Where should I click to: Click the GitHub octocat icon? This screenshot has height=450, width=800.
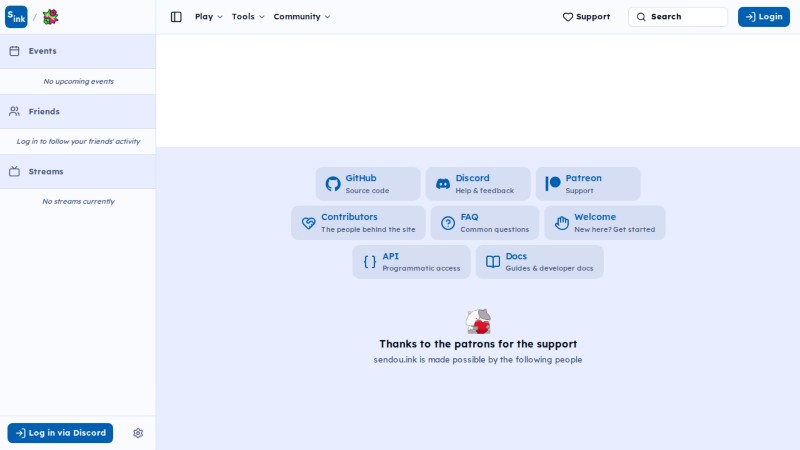point(333,184)
